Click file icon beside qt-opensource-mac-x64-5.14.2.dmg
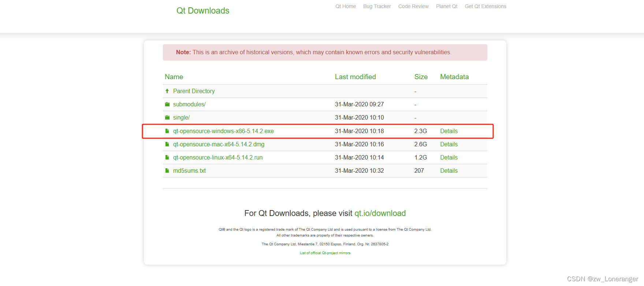This screenshot has width=644, height=286. click(167, 144)
